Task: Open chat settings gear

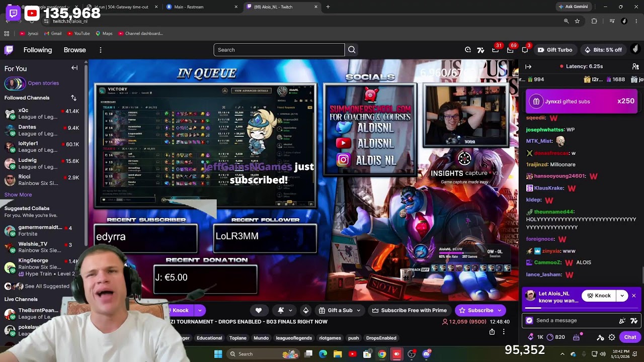Action: tap(612, 337)
